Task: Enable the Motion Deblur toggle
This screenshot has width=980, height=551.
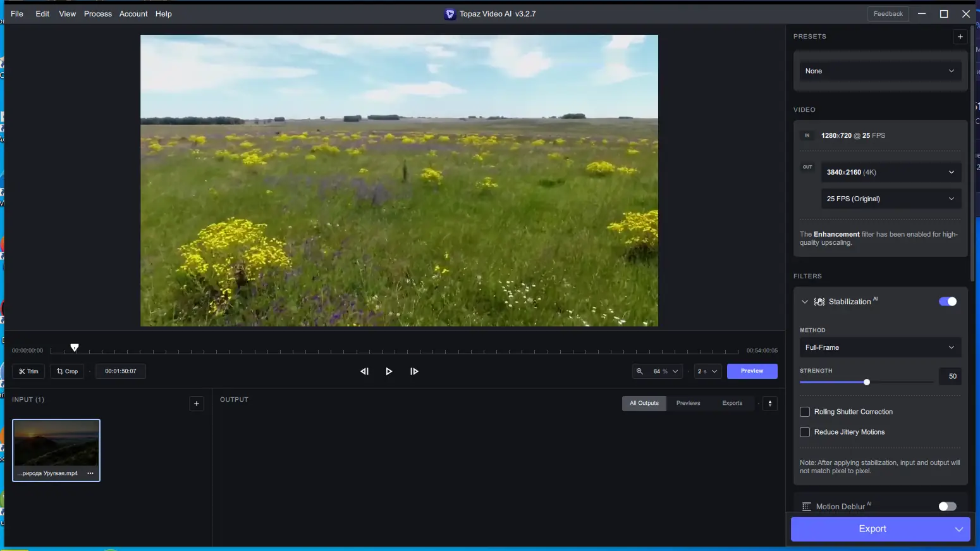Action: pos(947,506)
